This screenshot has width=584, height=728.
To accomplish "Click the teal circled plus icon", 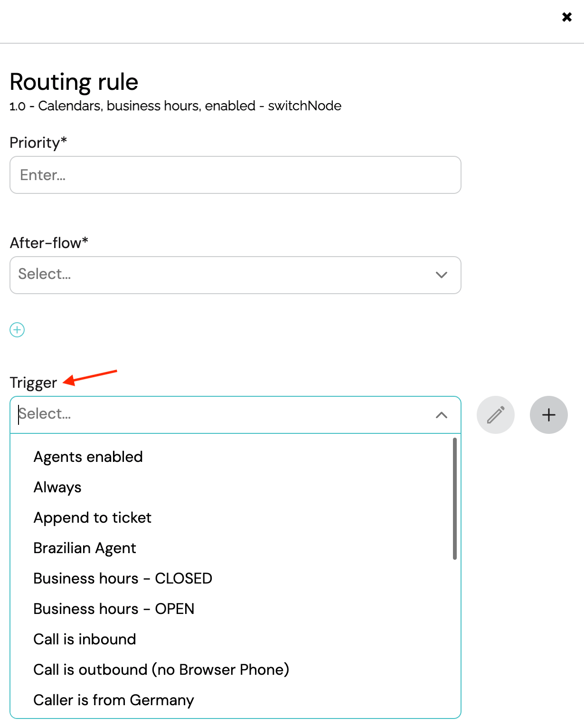I will 17,330.
